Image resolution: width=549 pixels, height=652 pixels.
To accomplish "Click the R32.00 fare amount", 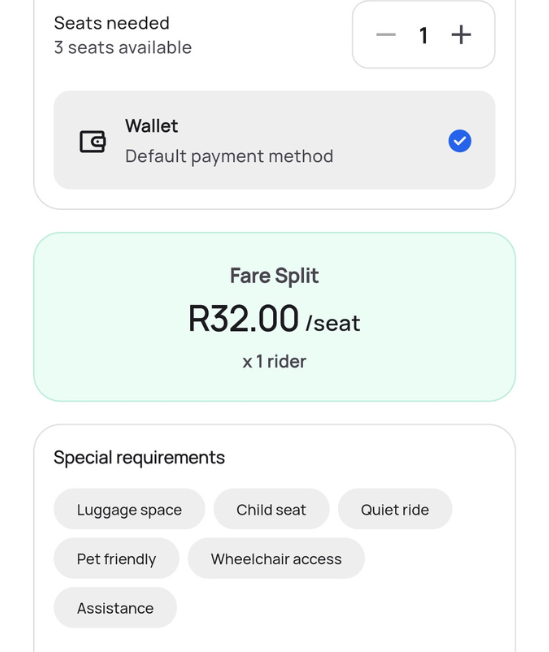I will (243, 319).
